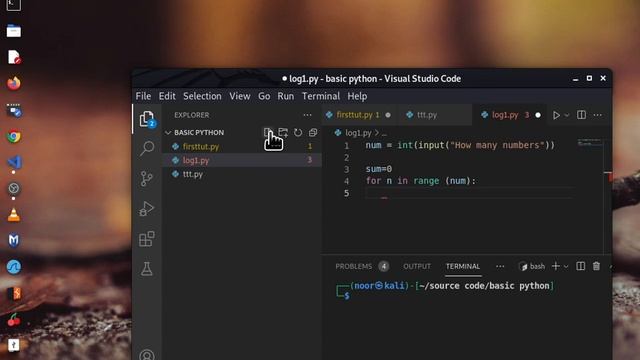Place cursor on editor line 5

pyautogui.click(x=469, y=193)
